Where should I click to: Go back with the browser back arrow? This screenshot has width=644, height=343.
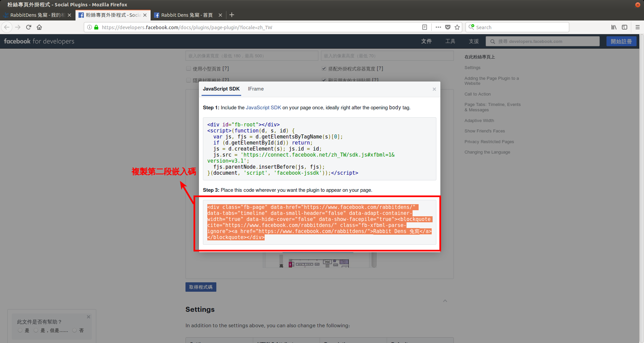tap(7, 27)
